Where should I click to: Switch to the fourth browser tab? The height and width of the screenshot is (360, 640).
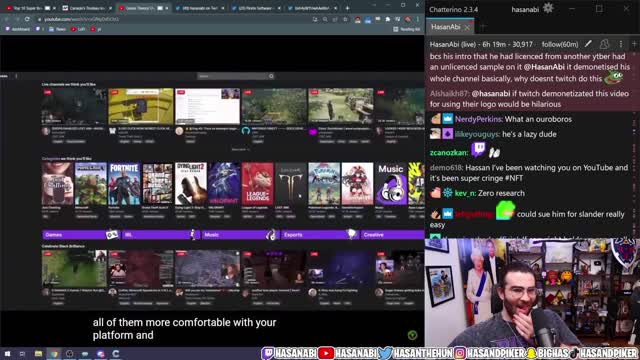[199, 8]
